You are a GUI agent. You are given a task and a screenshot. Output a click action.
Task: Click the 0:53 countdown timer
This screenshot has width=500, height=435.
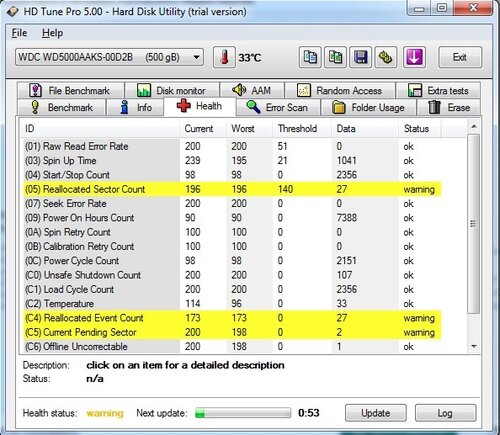click(x=309, y=413)
